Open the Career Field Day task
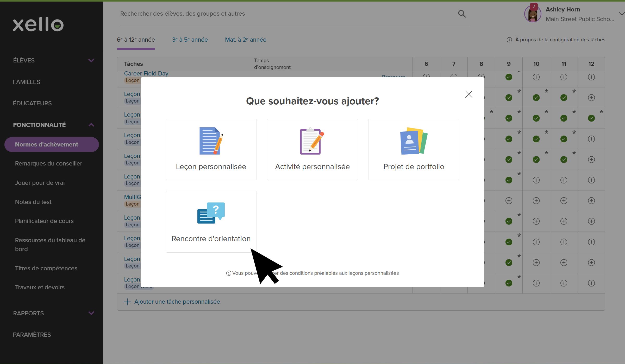The image size is (625, 364). pos(146,73)
